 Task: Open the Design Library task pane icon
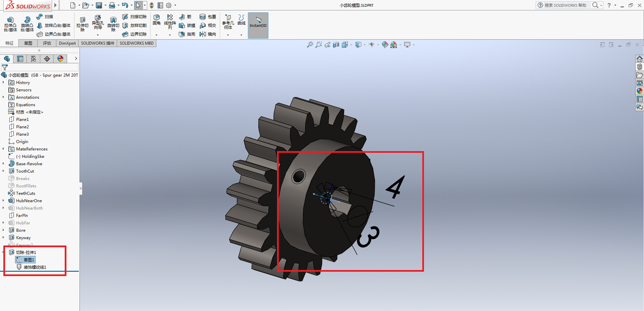pyautogui.click(x=639, y=67)
